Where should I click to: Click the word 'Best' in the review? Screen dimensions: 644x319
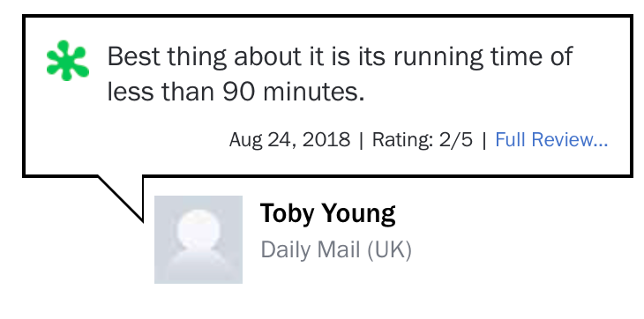pyautogui.click(x=134, y=56)
